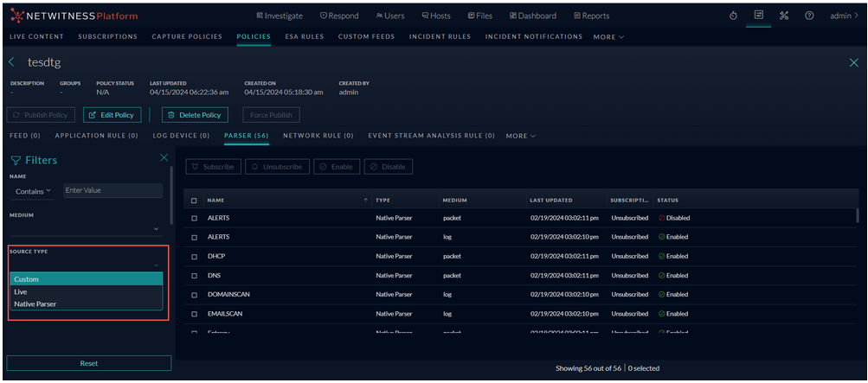Select the DOMAINSCAN row checkbox
This screenshot has width=868, height=383.
click(x=194, y=294)
